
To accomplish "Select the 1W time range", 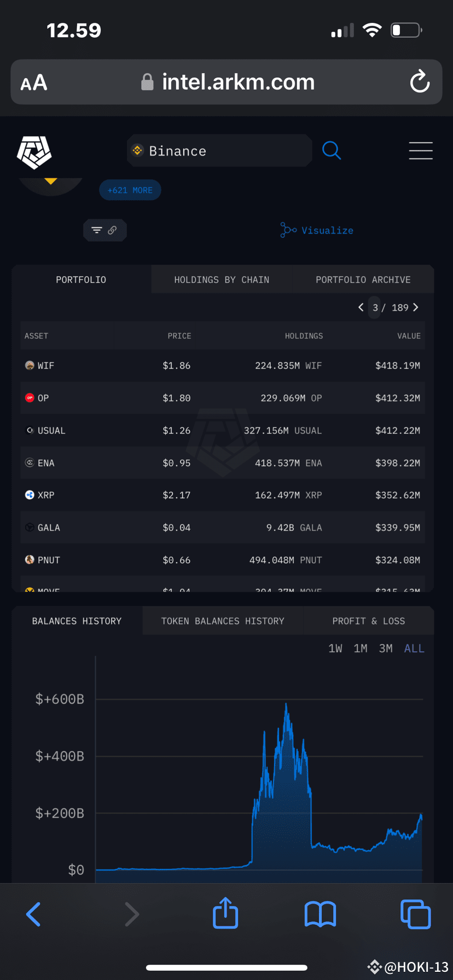I will [335, 649].
